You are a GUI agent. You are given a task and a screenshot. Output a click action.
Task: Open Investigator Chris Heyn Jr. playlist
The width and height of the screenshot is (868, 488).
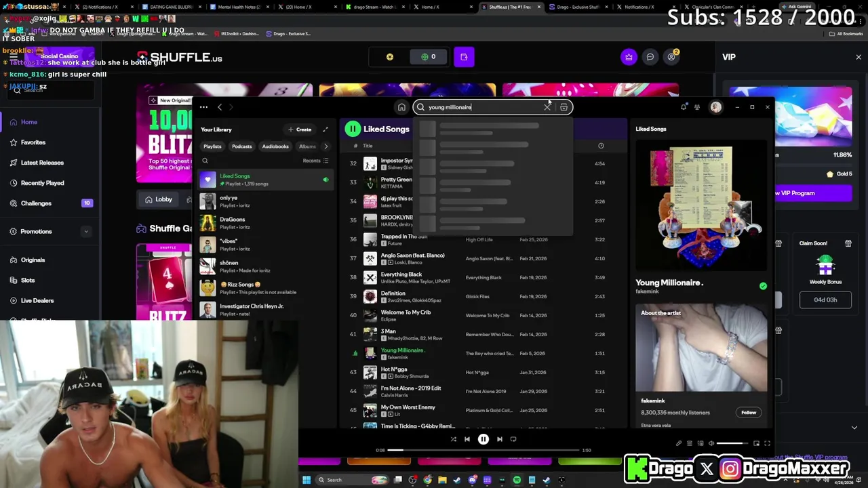click(x=267, y=310)
